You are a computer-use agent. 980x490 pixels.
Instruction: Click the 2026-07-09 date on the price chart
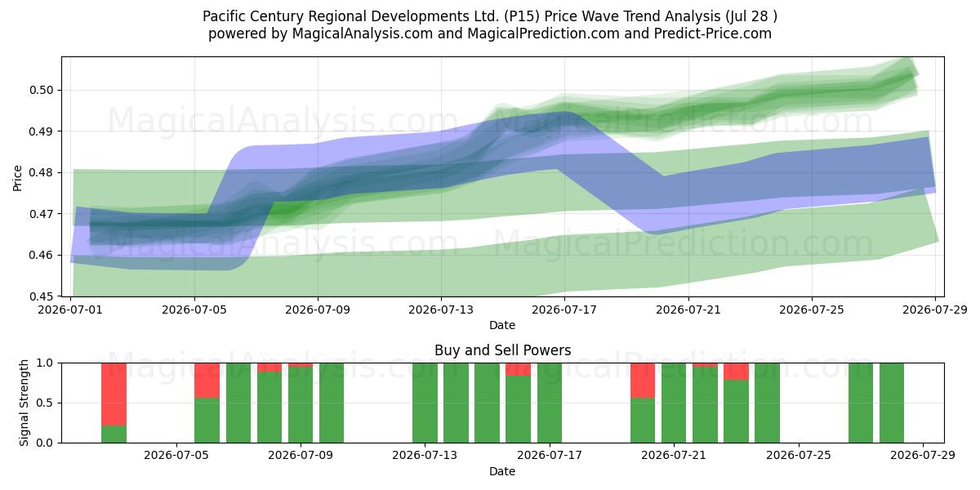click(318, 310)
